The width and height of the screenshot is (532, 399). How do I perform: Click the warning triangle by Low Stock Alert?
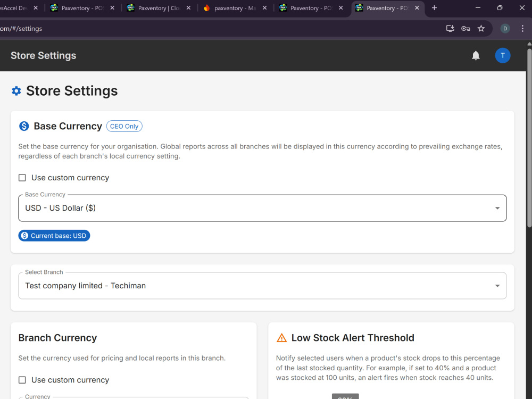point(281,338)
